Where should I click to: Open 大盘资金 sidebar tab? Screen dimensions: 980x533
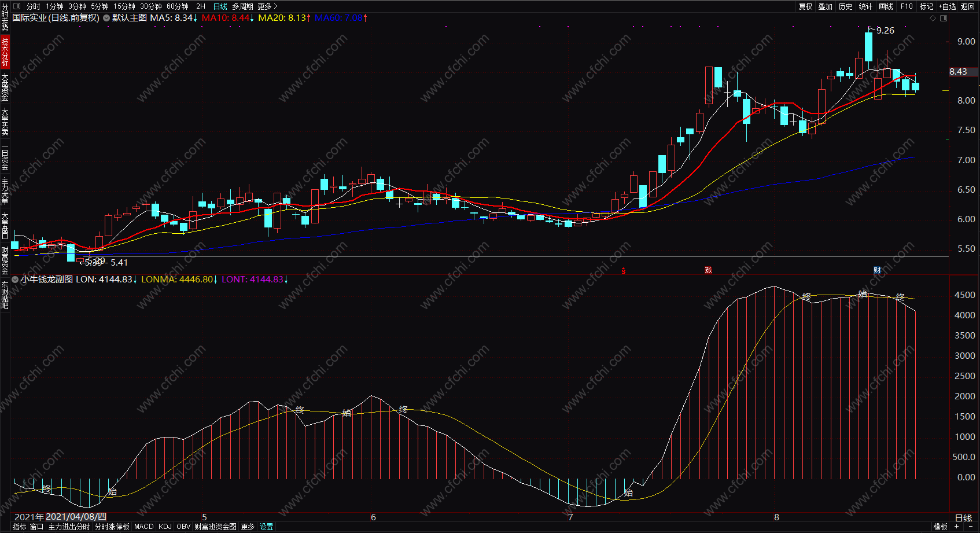(x=5, y=87)
